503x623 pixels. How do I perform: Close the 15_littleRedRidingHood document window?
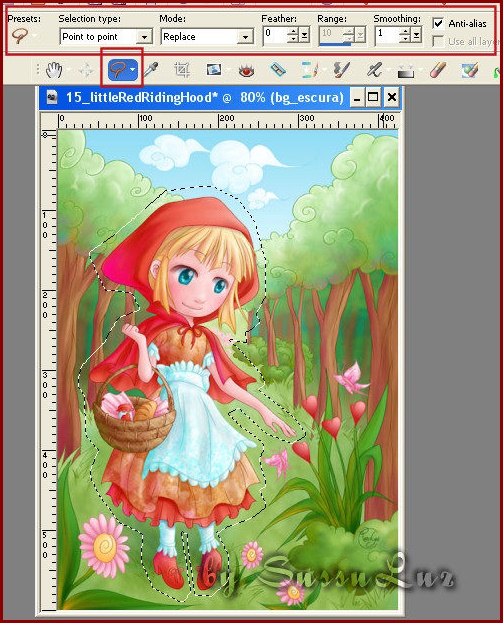click(392, 98)
